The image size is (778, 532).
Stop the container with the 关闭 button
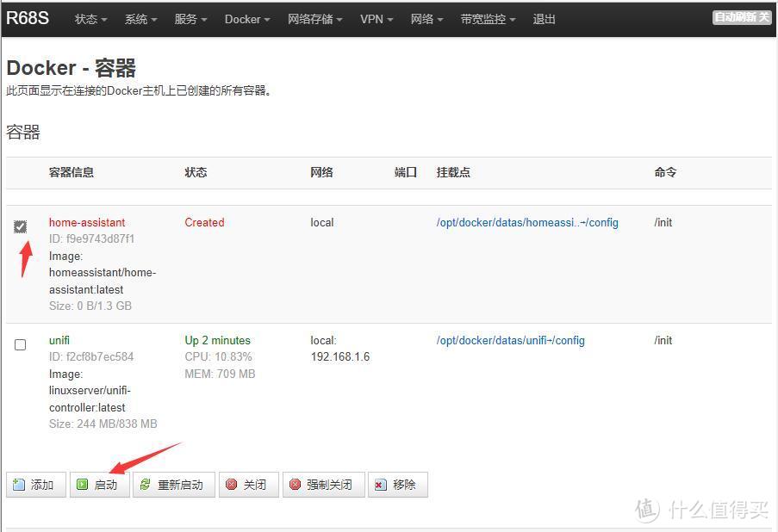[x=249, y=485]
